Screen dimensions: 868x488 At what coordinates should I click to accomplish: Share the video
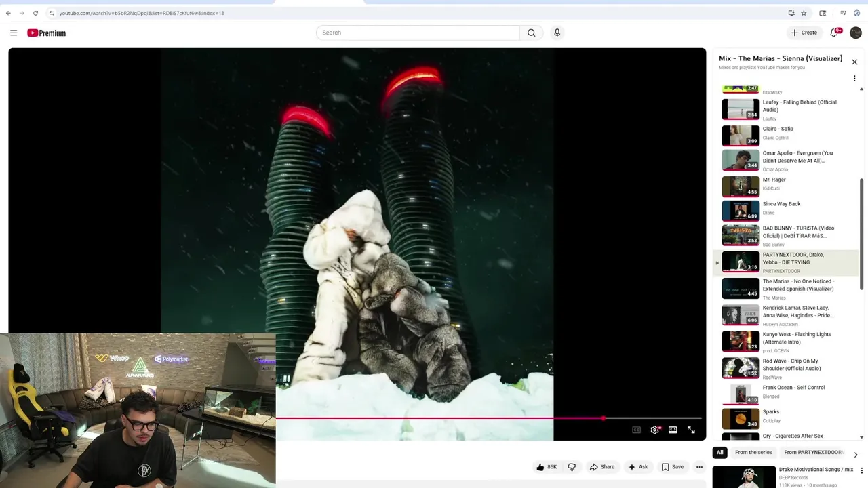602,467
